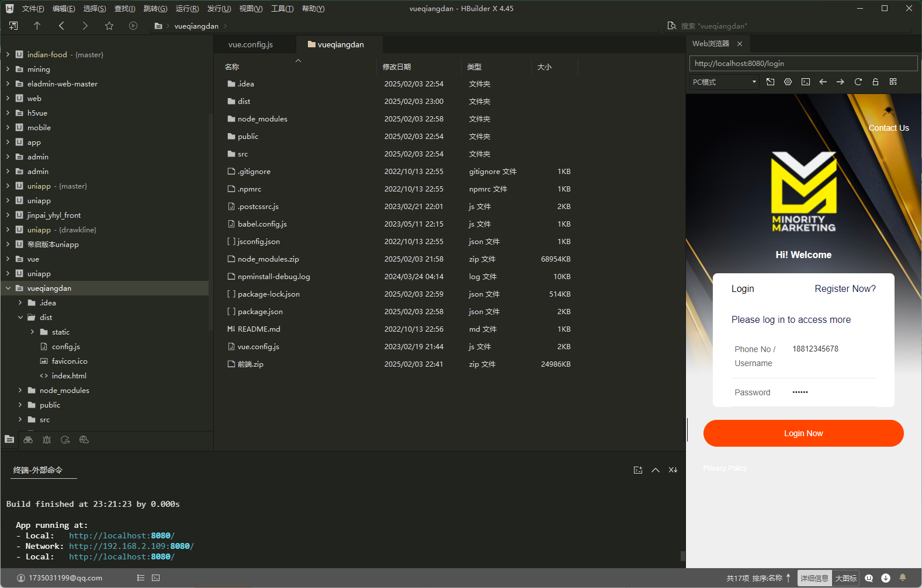Open the PC模式 device mode dropdown
Screen dimensions: 922x588
724,82
